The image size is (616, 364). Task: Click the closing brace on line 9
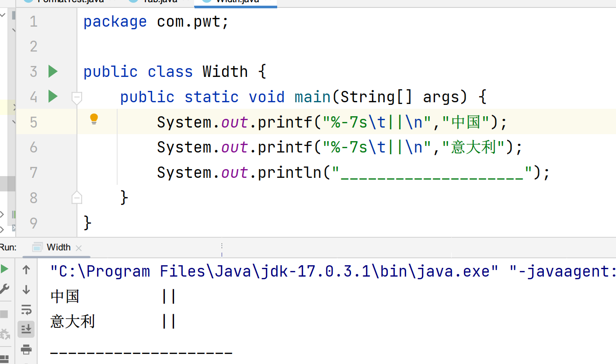[87, 223]
